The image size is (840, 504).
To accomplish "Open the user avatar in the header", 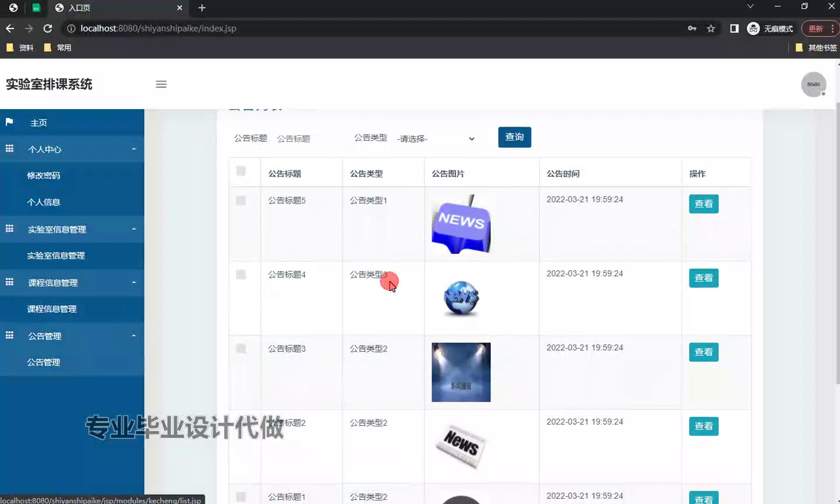I will click(x=813, y=85).
